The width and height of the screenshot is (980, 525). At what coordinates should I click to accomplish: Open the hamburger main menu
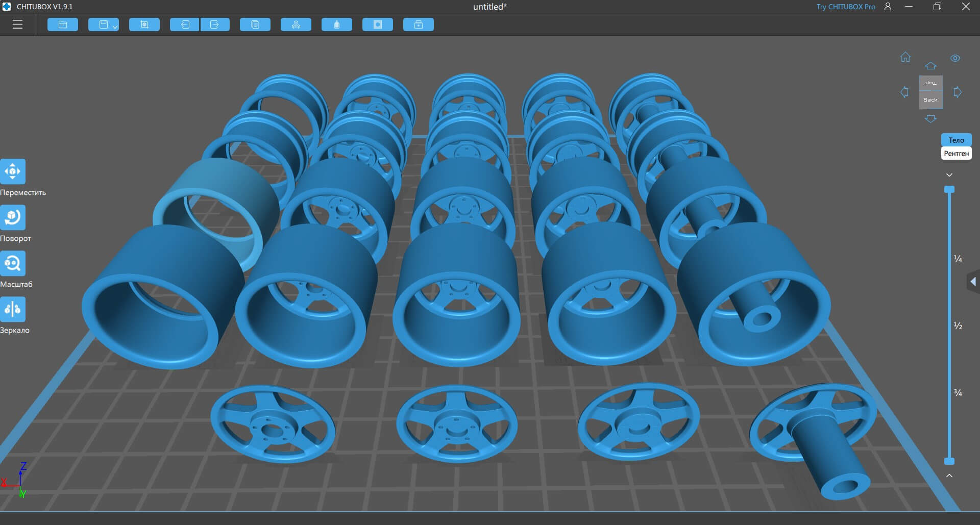click(x=17, y=24)
